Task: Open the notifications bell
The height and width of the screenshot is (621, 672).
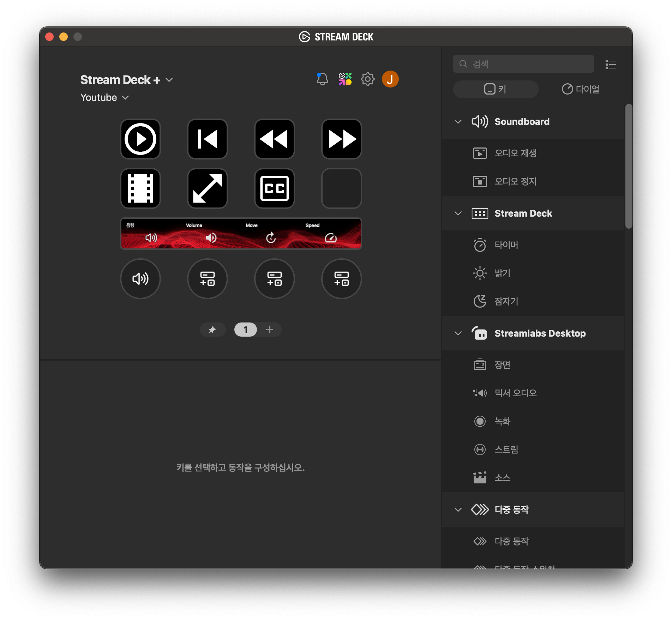Action: coord(322,79)
